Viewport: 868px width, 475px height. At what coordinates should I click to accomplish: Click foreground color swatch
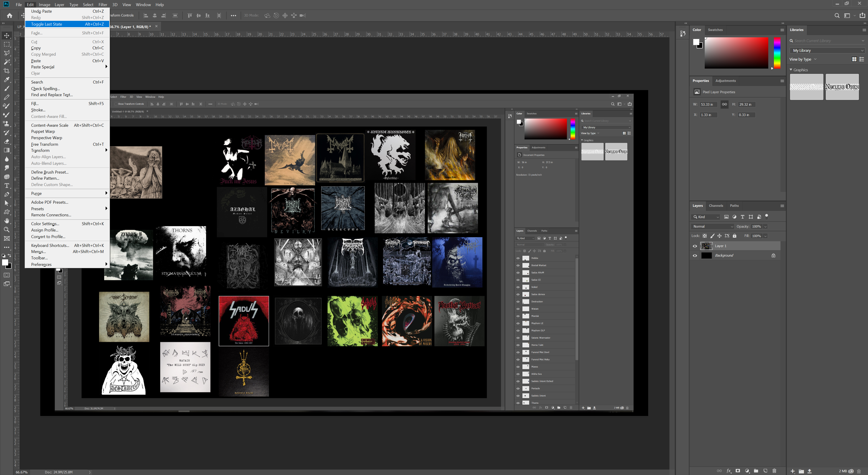5,263
